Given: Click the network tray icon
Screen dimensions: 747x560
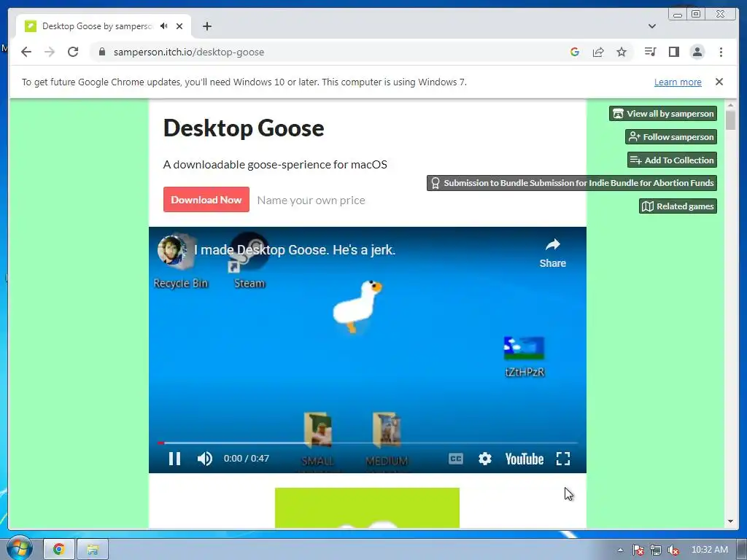Looking at the screenshot, I should pyautogui.click(x=656, y=550).
